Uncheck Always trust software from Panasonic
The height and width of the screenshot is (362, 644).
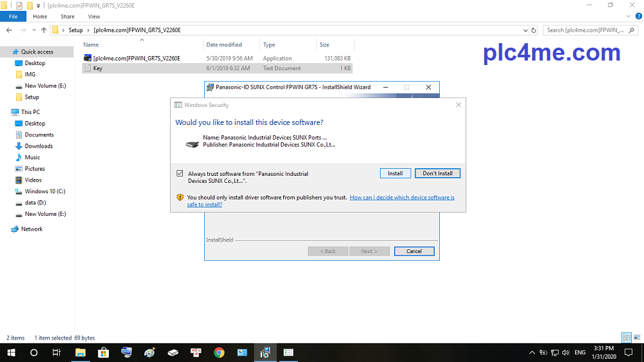click(180, 174)
